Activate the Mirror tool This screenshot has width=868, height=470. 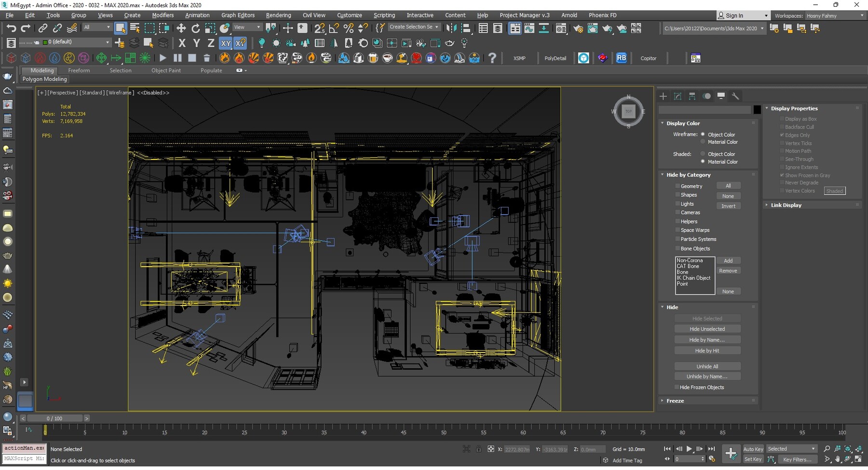[452, 28]
